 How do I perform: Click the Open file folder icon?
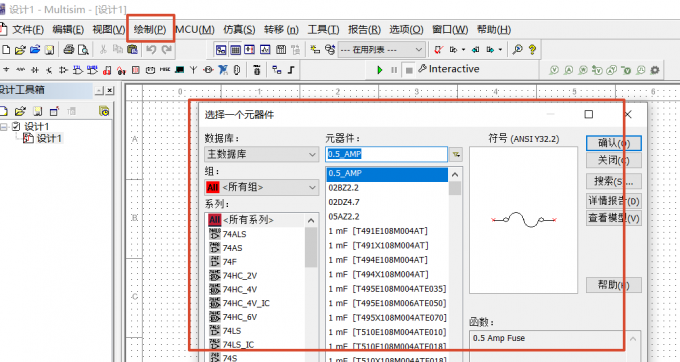click(20, 50)
